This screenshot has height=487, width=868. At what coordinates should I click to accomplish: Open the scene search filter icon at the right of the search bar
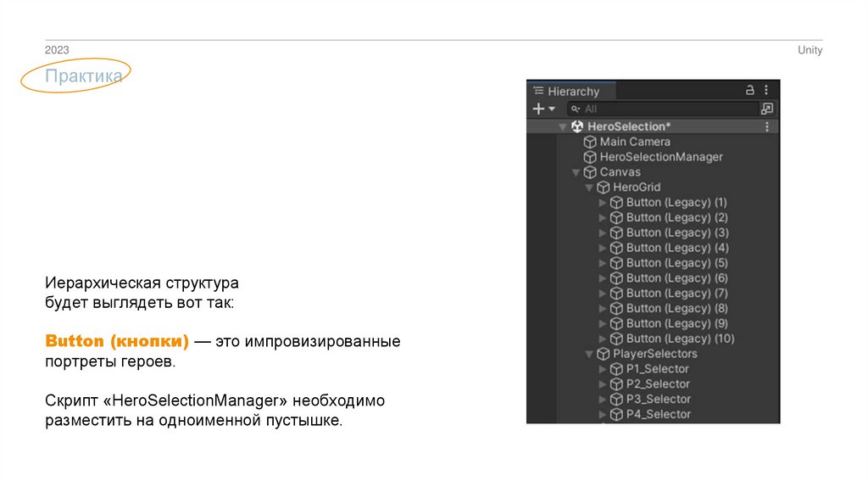(x=767, y=109)
